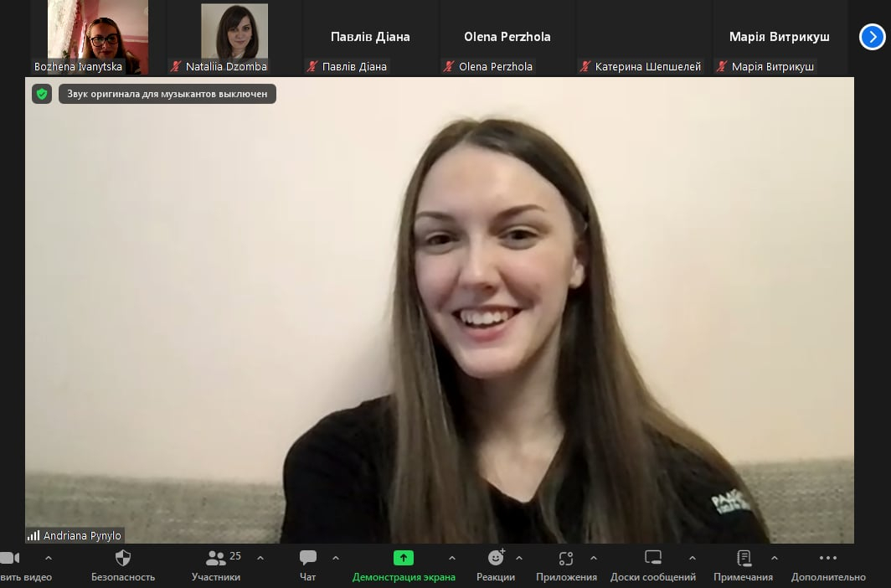Open the Примечания notes icon
The image size is (891, 588).
click(x=744, y=558)
